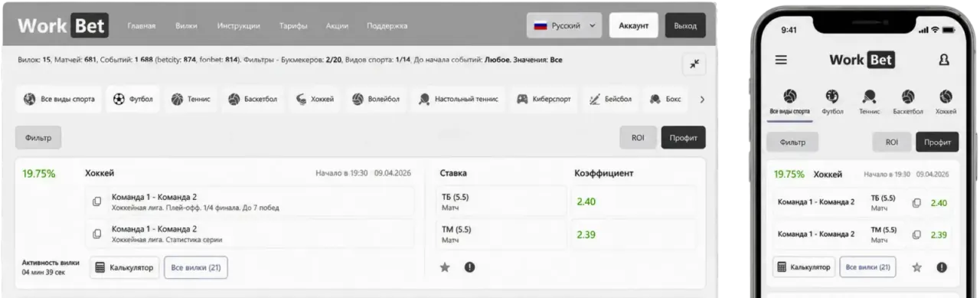Select Бокс sport filter
The width and height of the screenshot is (980, 298).
(x=665, y=99)
